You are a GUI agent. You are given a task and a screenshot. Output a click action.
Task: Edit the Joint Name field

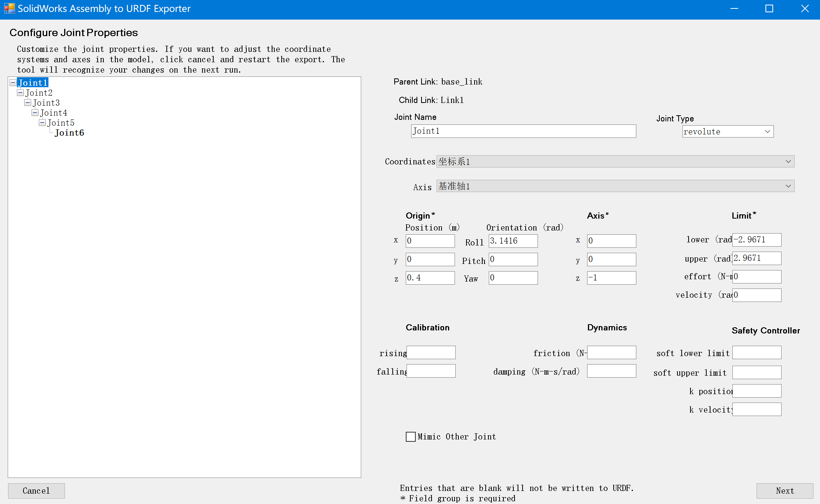[x=523, y=131]
